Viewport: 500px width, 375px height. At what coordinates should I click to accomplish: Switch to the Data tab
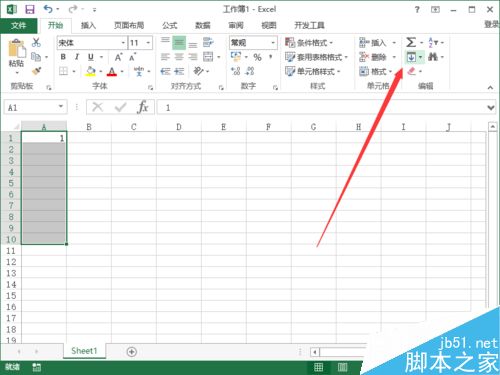point(203,25)
